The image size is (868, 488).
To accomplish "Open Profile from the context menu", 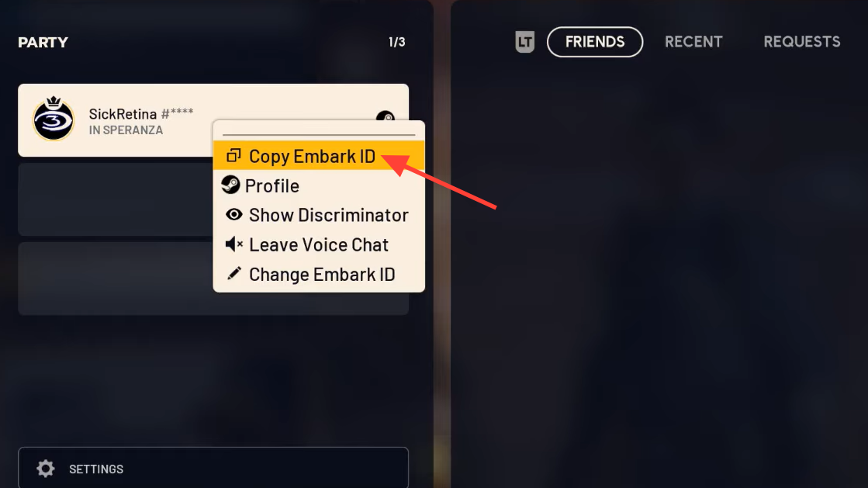I will tap(319, 185).
